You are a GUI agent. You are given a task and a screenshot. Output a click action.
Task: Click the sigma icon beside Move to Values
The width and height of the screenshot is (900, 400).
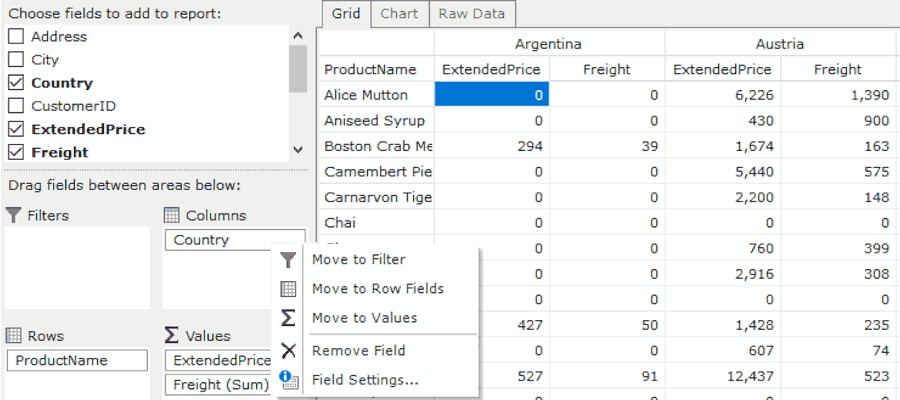click(x=288, y=318)
